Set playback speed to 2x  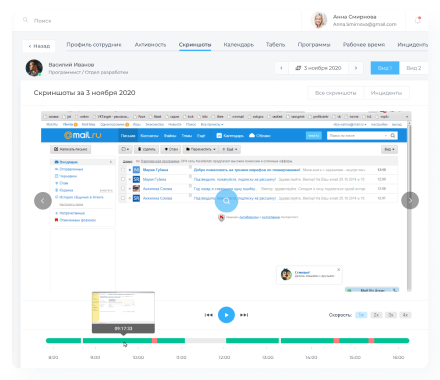tap(376, 315)
